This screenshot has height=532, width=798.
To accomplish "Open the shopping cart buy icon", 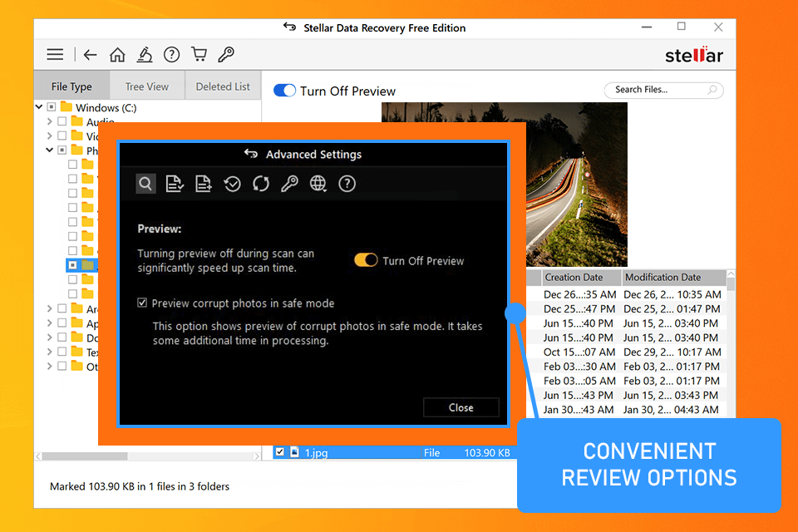I will [x=199, y=54].
